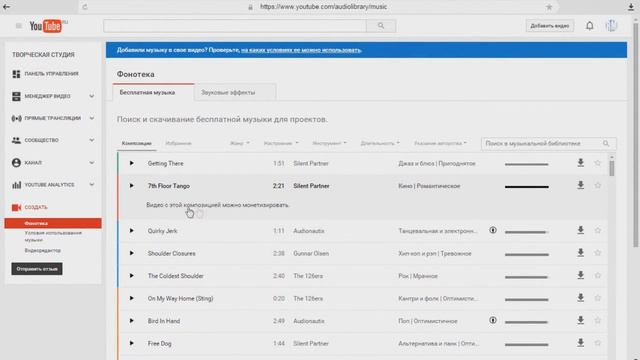Play Getting There track

click(x=131, y=163)
